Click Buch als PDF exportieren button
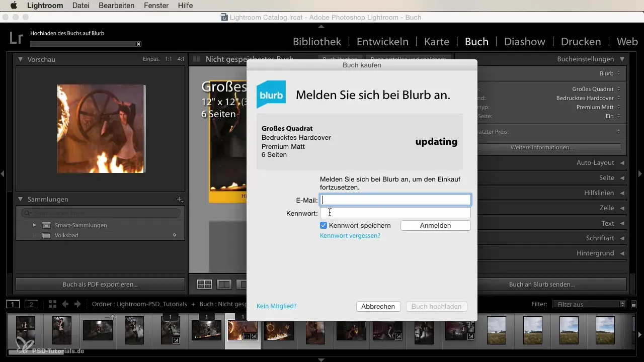Viewport: 644px width, 362px height. point(100,284)
